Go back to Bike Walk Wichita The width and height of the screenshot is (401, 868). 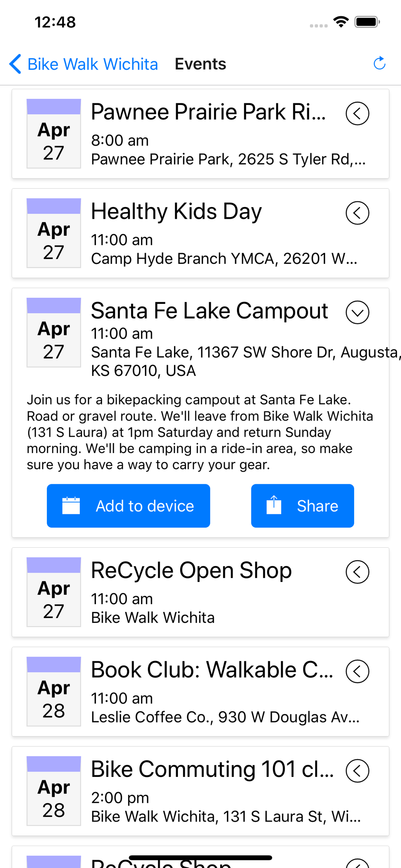tap(92, 64)
